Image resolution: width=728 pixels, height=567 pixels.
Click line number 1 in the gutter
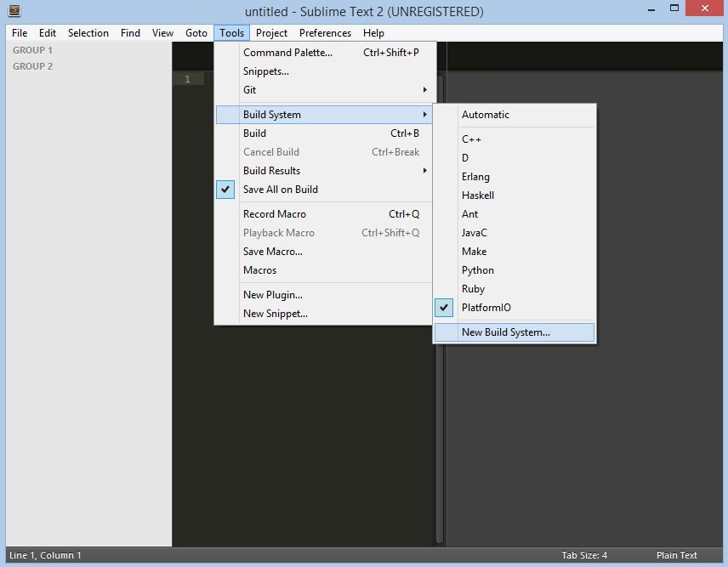coord(188,79)
